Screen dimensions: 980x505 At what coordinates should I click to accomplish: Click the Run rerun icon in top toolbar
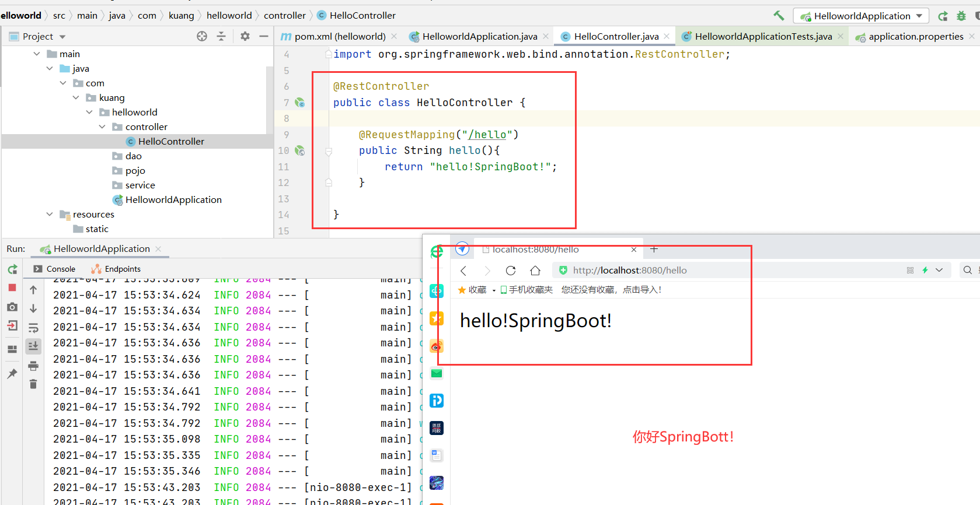(943, 16)
